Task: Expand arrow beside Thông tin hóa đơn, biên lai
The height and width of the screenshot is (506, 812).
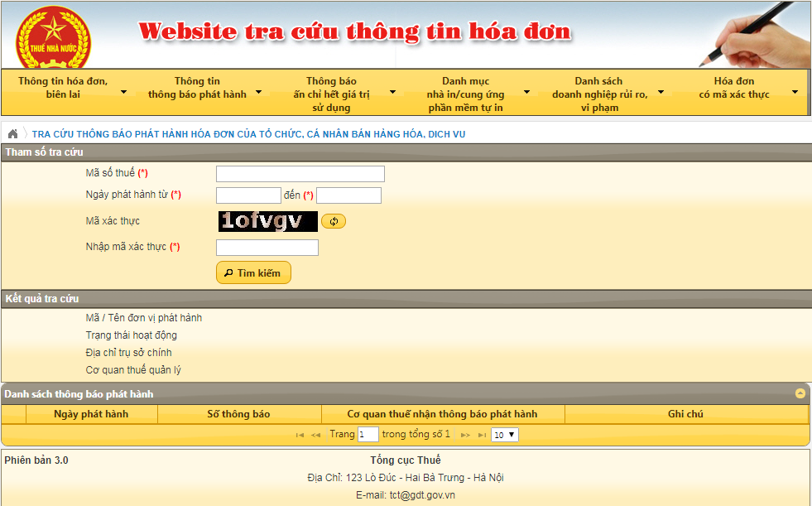Action: tap(124, 92)
